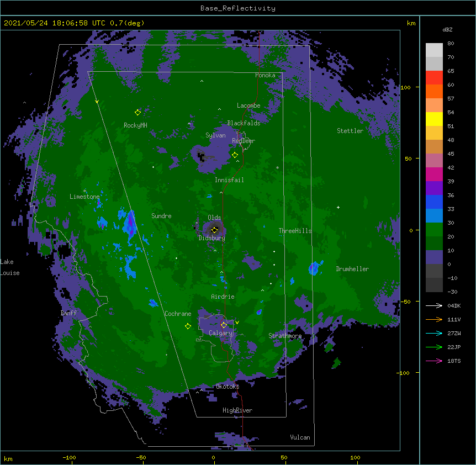Click the light grey 80 dBZ swatch

[434, 50]
